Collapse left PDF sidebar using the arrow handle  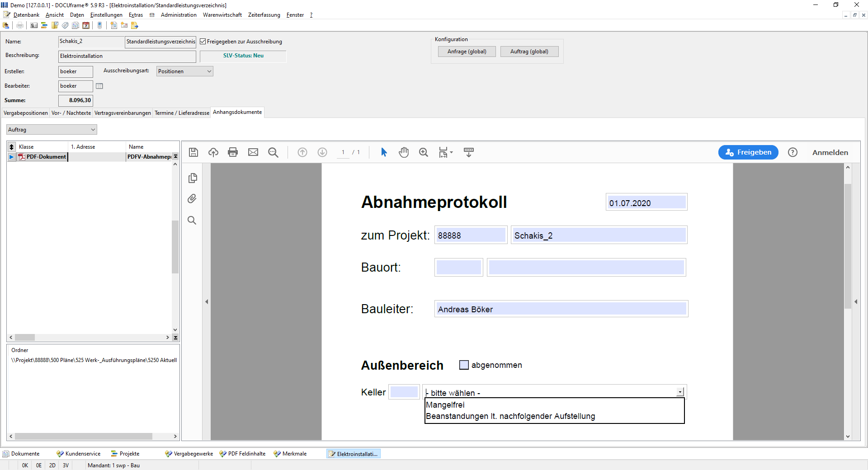[x=207, y=301]
